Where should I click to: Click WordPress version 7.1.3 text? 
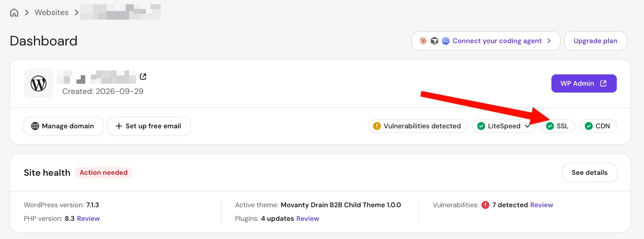click(x=61, y=205)
